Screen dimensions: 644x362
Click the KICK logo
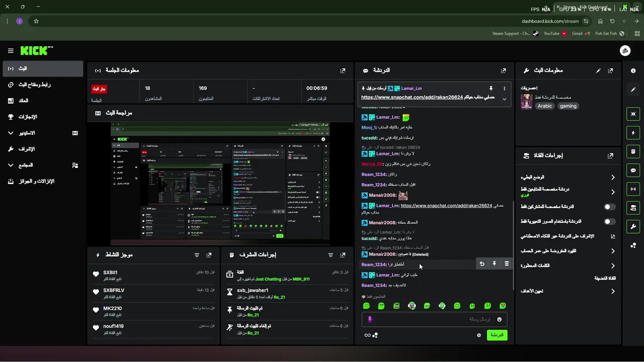click(37, 51)
